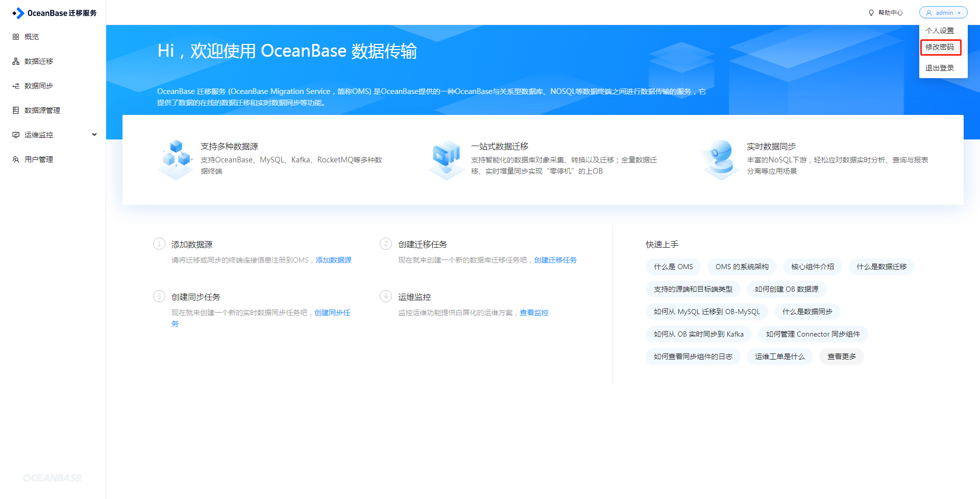
Task: Open 概览 in the sidebar
Action: (32, 37)
